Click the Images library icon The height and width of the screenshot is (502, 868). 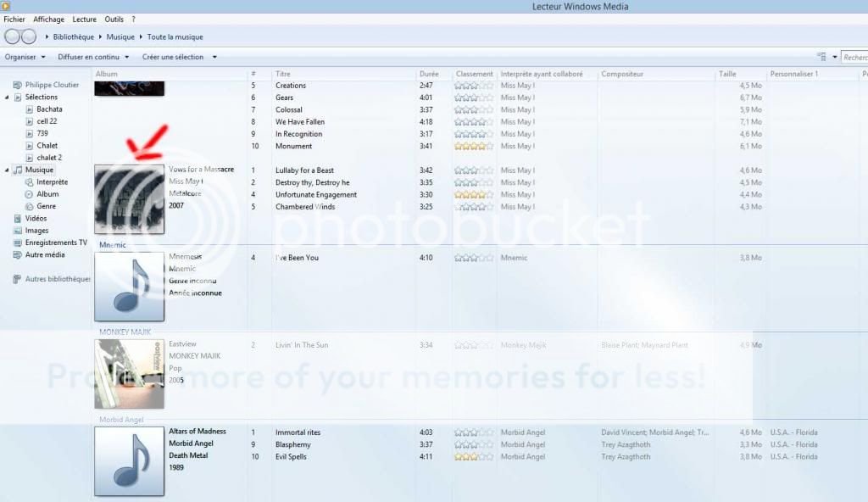[17, 231]
